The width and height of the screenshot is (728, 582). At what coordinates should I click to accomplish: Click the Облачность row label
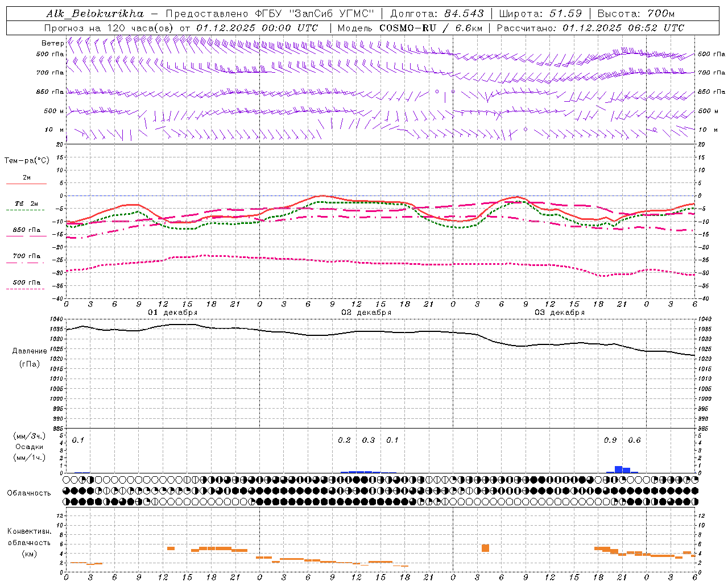pyautogui.click(x=29, y=493)
